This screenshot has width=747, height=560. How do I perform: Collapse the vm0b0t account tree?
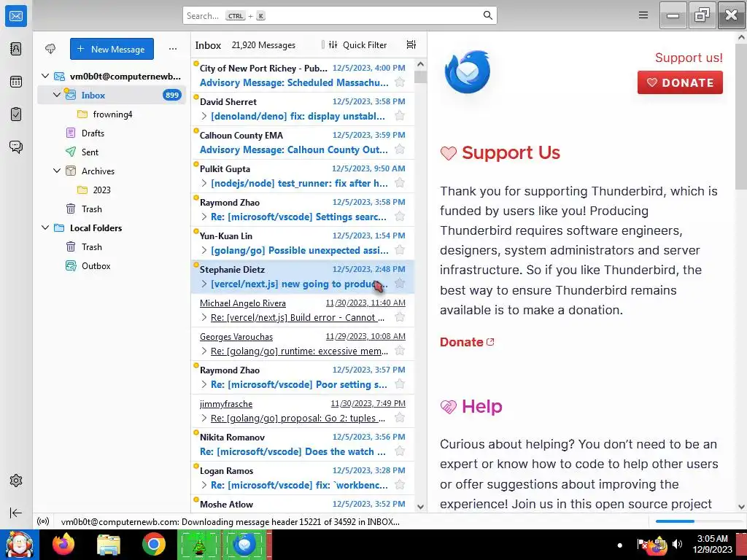[x=45, y=76]
